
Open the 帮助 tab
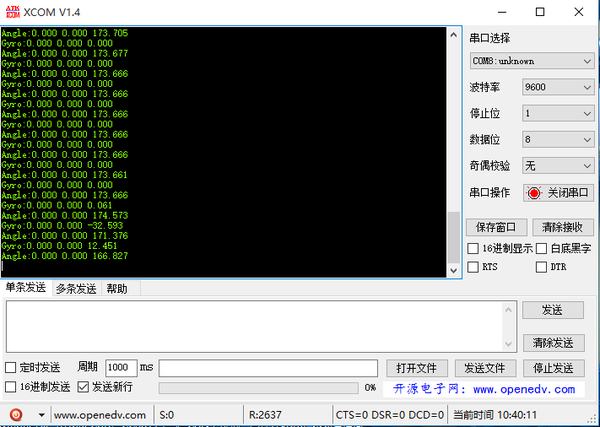point(117,289)
